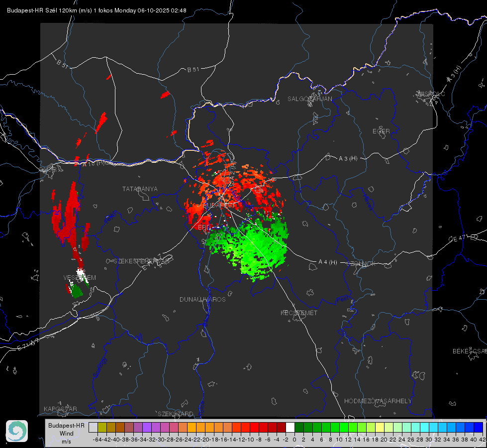Click the BÉKÉSCSABA city label
The width and height of the screenshot is (487, 448).
click(470, 351)
